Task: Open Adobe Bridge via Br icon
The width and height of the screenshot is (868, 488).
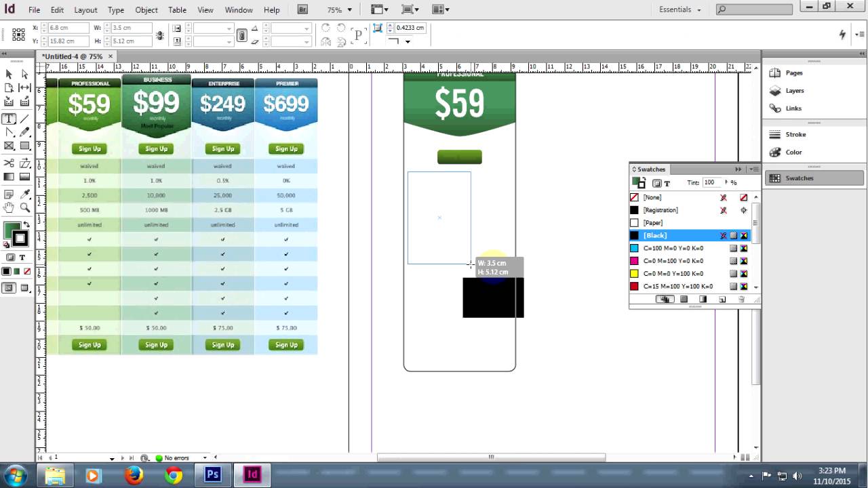Action: pos(302,9)
